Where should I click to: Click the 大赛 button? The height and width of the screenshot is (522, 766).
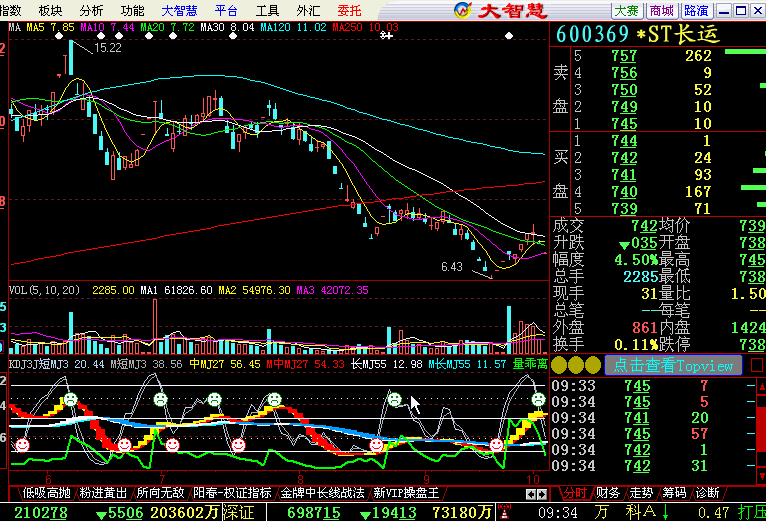(627, 10)
